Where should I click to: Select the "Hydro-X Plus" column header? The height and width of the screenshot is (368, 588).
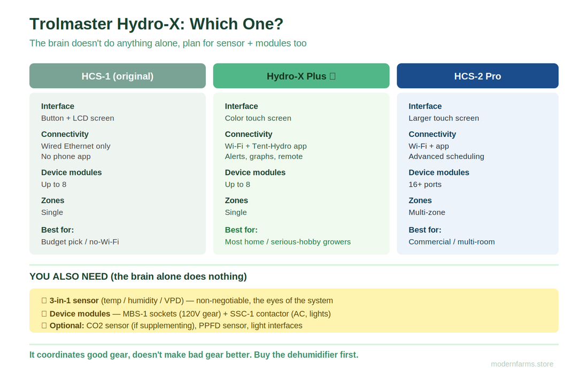click(301, 76)
